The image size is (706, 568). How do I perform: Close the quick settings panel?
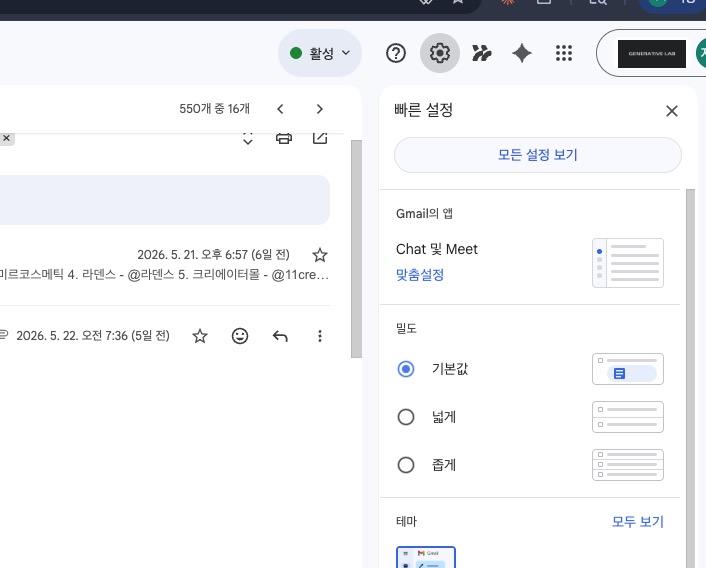pyautogui.click(x=672, y=111)
